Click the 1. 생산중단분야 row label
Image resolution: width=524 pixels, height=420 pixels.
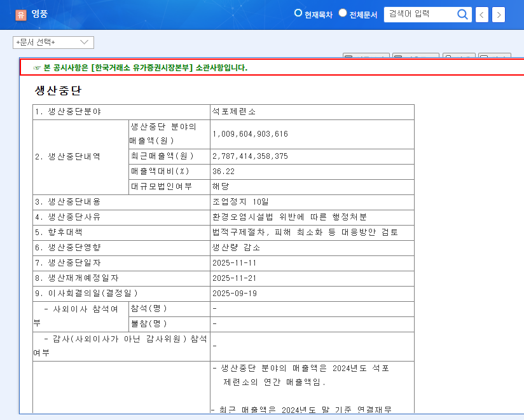click(x=68, y=111)
